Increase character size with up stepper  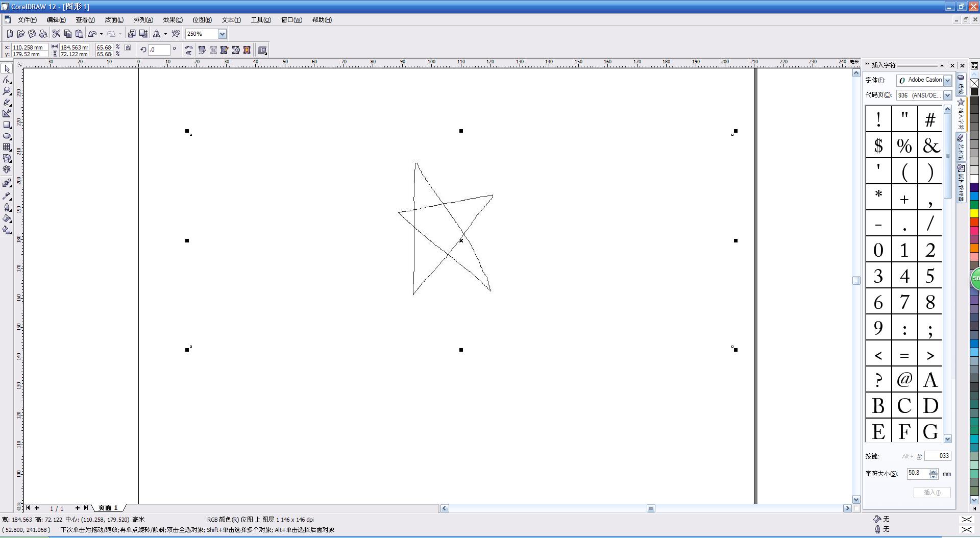(934, 471)
